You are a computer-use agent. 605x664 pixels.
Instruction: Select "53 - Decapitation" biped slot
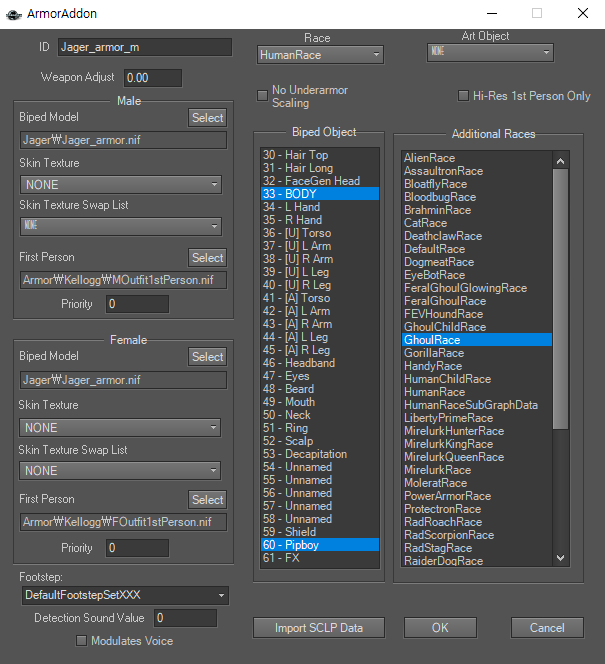pos(320,454)
